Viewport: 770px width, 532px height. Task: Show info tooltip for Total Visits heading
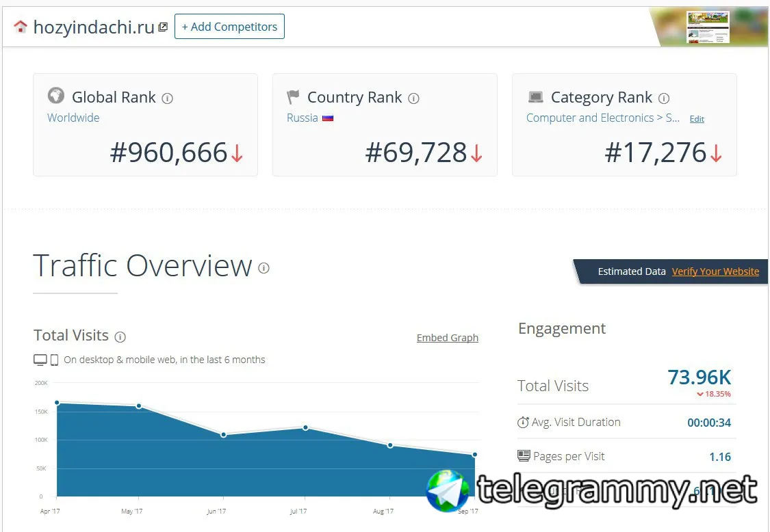tap(120, 336)
